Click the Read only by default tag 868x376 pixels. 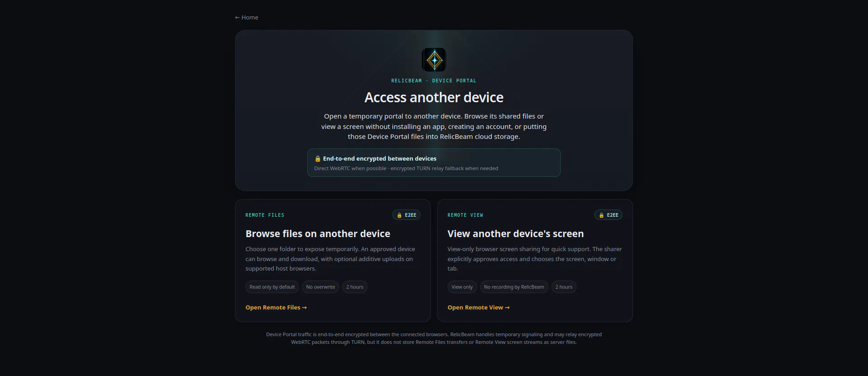(x=272, y=287)
